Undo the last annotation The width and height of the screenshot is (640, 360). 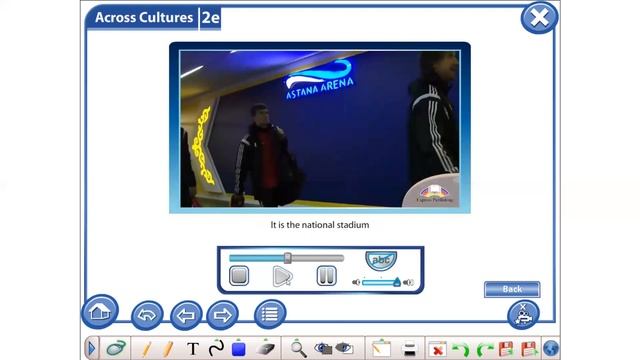pyautogui.click(x=461, y=350)
